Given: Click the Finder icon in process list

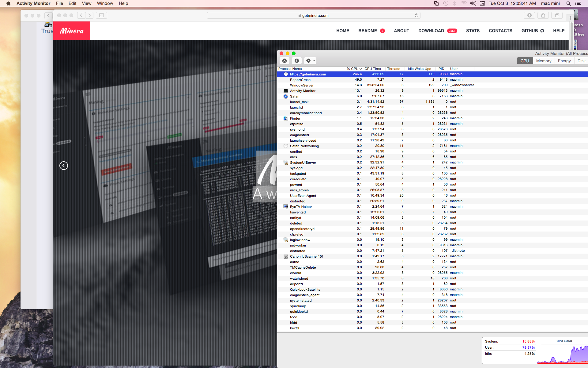Looking at the screenshot, I should [x=286, y=118].
